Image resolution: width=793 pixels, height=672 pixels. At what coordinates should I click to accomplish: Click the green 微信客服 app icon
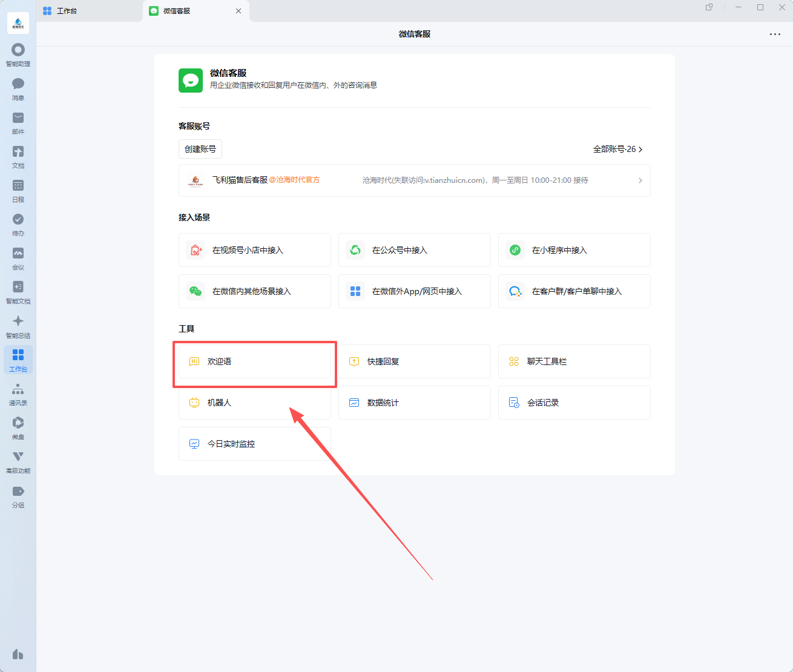191,81
